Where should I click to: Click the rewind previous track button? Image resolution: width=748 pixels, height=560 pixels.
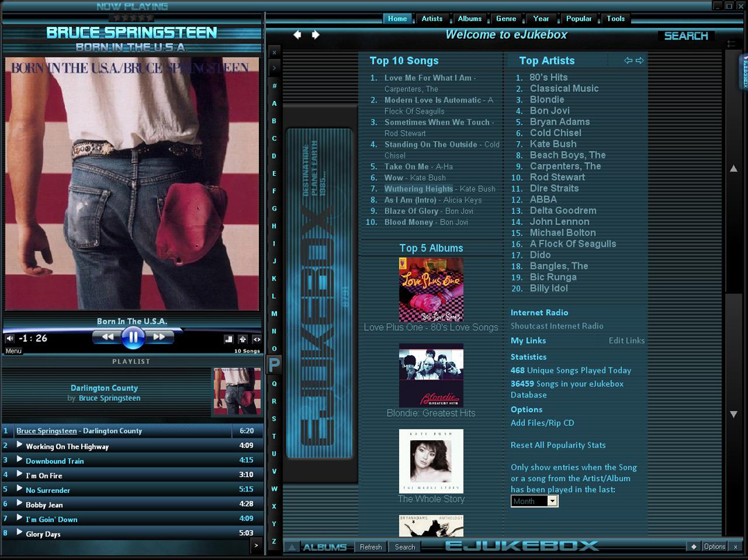click(107, 337)
